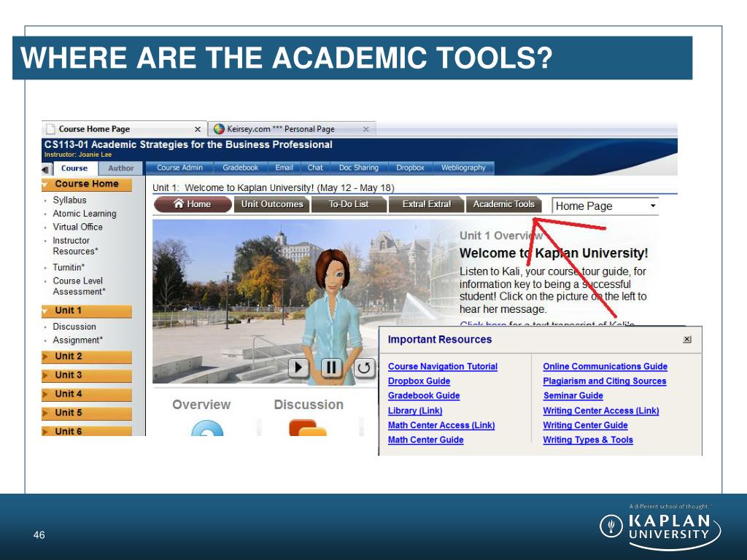Screen dimensions: 747x560
Task: Expand Unit 6 in the sidebar
Action: [x=86, y=430]
